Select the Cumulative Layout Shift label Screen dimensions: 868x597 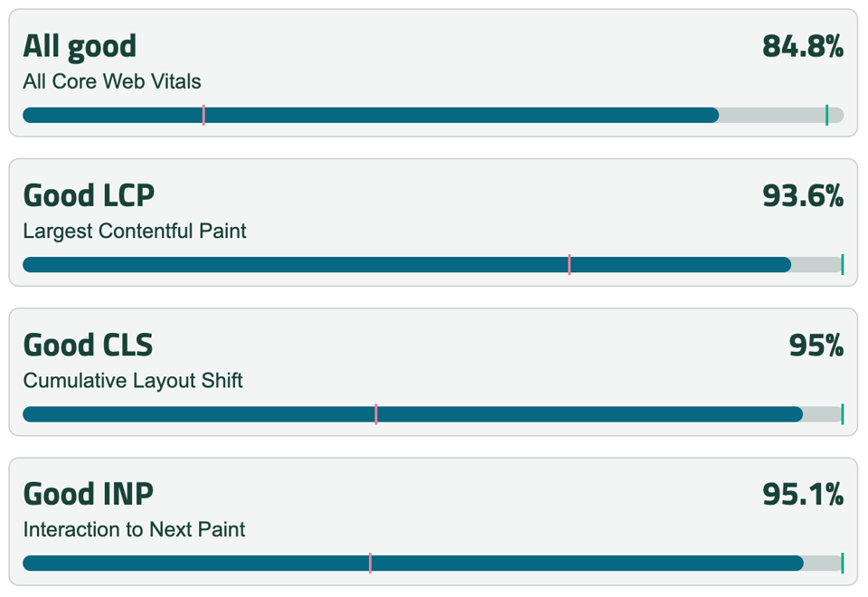[133, 380]
